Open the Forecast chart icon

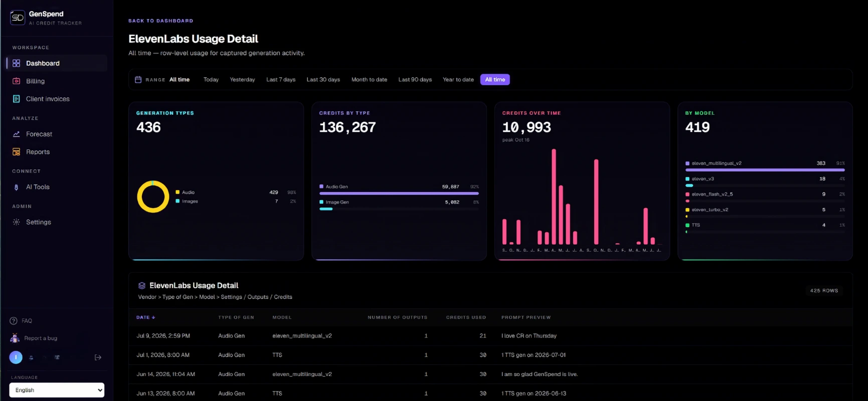click(16, 134)
